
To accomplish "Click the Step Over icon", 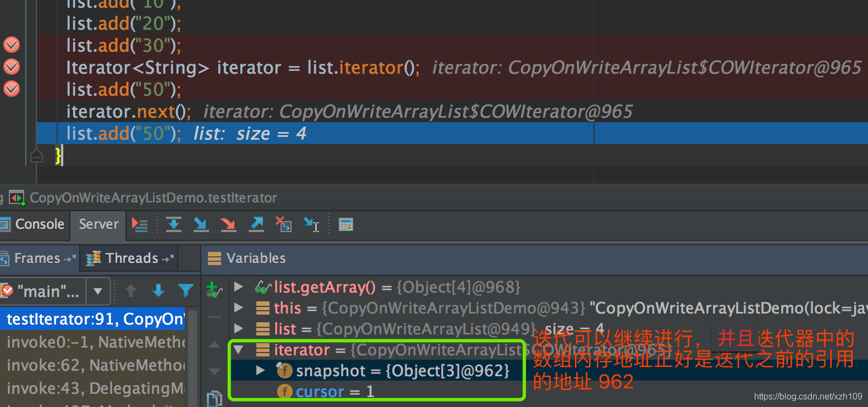I will pos(174,224).
